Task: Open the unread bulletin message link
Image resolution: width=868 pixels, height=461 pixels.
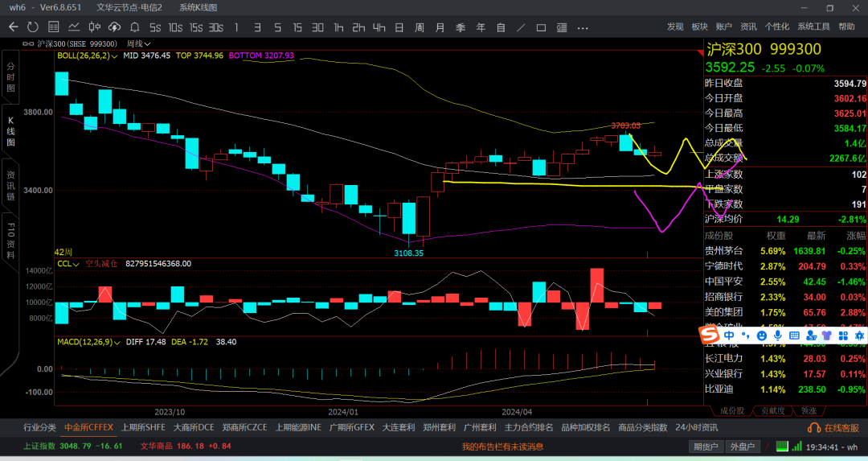Action: [502, 447]
